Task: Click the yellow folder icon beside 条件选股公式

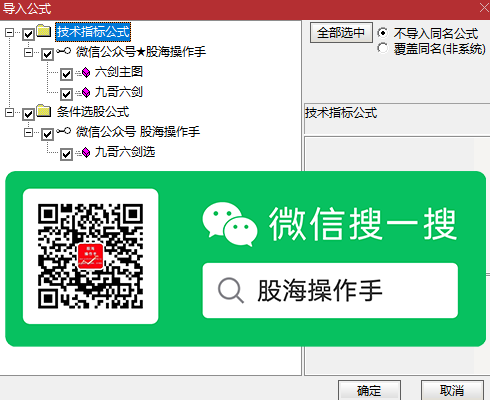Action: pos(43,111)
